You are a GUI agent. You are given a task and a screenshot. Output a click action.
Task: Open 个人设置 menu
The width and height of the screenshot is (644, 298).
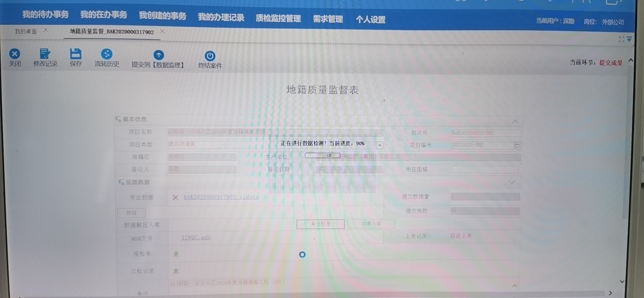tap(371, 20)
